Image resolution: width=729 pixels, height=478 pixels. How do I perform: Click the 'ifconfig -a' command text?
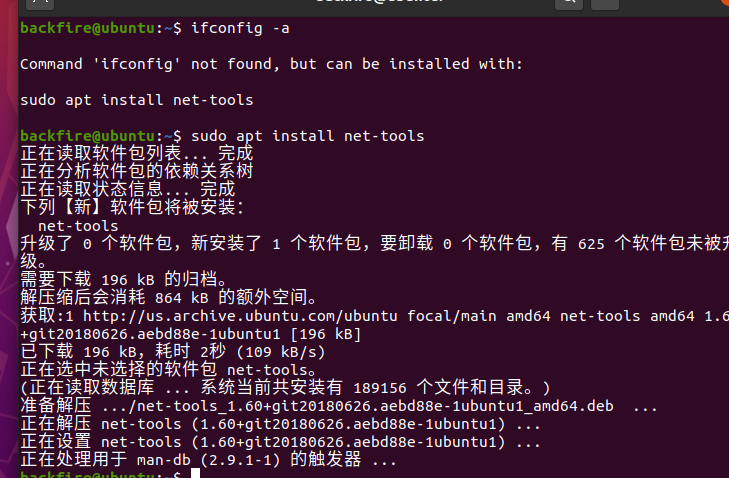[240, 28]
